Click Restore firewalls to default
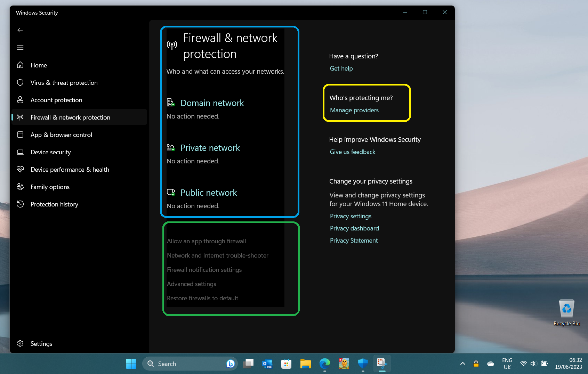This screenshot has width=588, height=374. [x=203, y=298]
